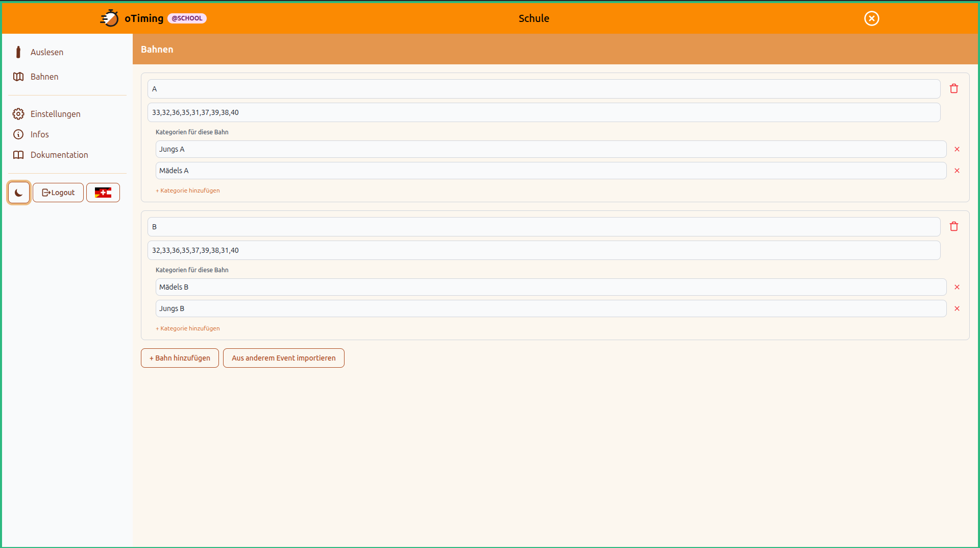
Task: Open Bahnen in the sidebar
Action: point(44,77)
